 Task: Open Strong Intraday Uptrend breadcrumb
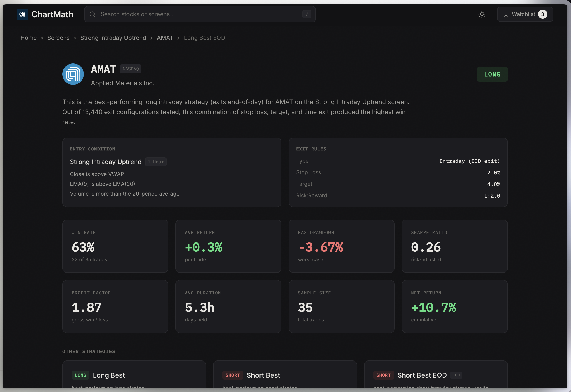[113, 38]
